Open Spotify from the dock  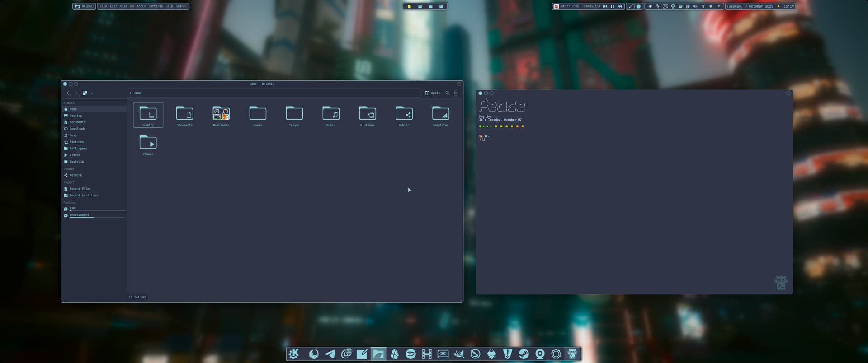pyautogui.click(x=410, y=354)
